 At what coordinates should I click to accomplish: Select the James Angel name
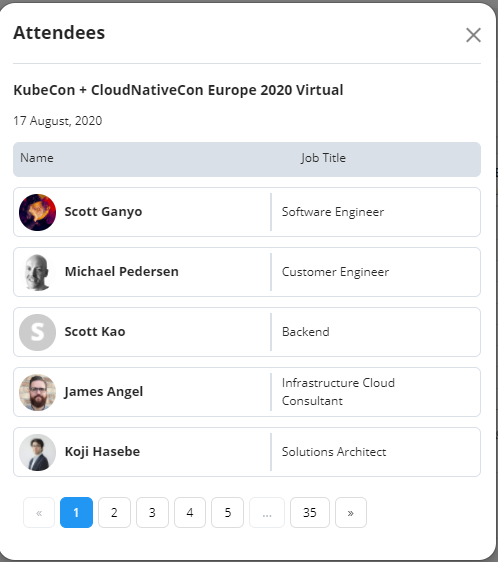click(104, 391)
